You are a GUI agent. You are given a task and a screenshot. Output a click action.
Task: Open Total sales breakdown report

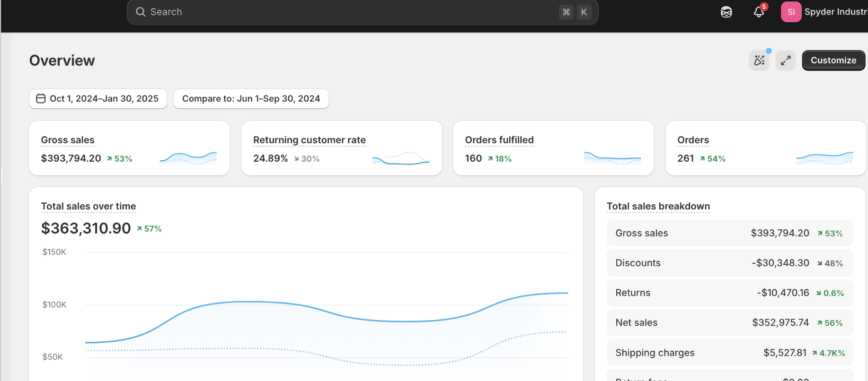pyautogui.click(x=658, y=206)
